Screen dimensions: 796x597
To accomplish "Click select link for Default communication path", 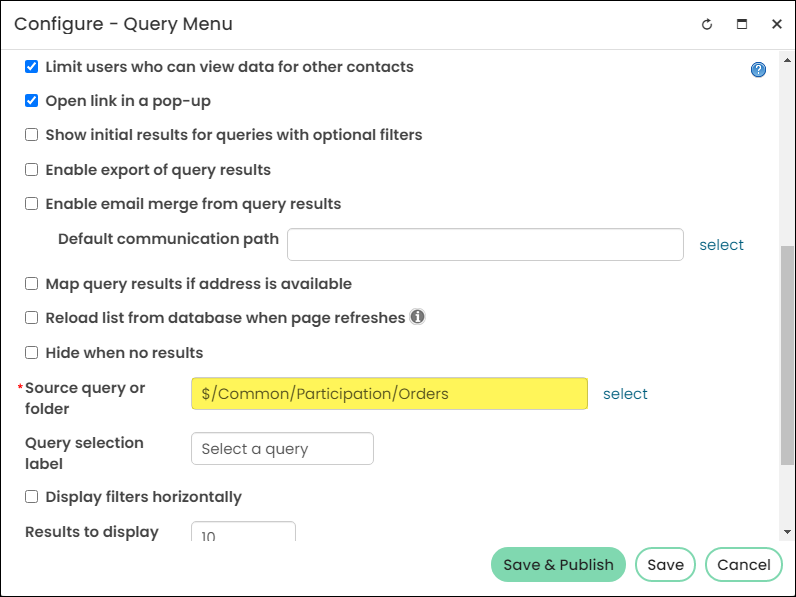I will coord(721,245).
